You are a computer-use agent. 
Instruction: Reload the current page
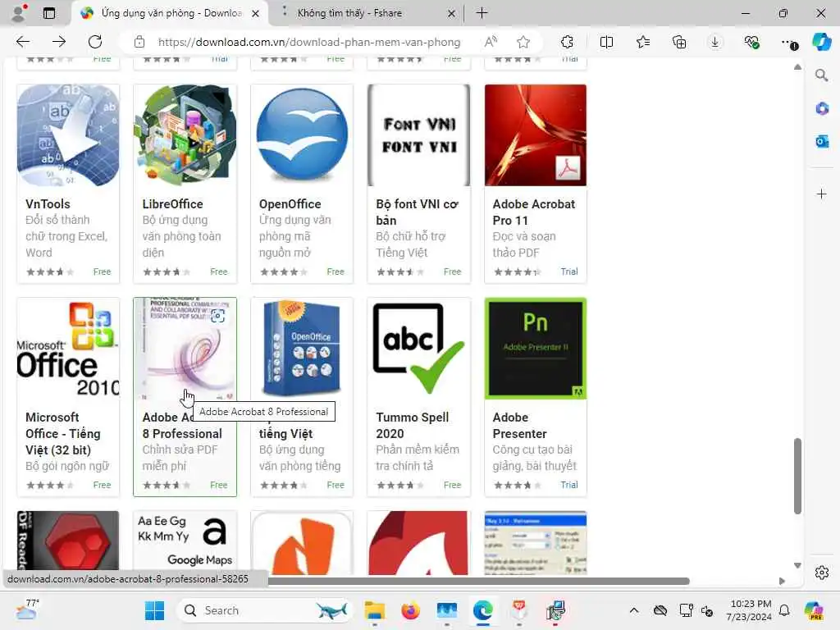pyautogui.click(x=95, y=42)
